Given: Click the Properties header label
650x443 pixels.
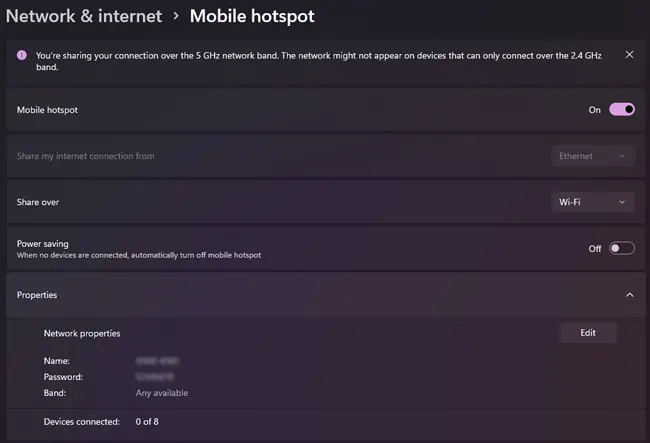Looking at the screenshot, I should pyautogui.click(x=37, y=295).
